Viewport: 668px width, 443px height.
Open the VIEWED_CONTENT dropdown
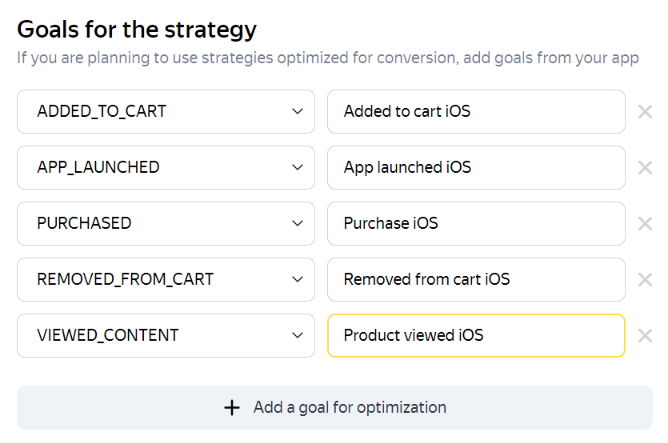[165, 336]
